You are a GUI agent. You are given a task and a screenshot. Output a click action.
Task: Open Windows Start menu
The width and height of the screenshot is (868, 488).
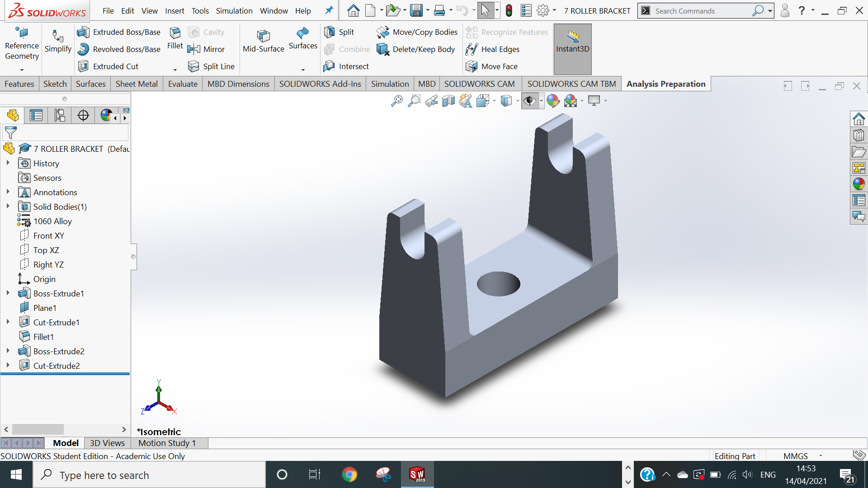coord(16,475)
